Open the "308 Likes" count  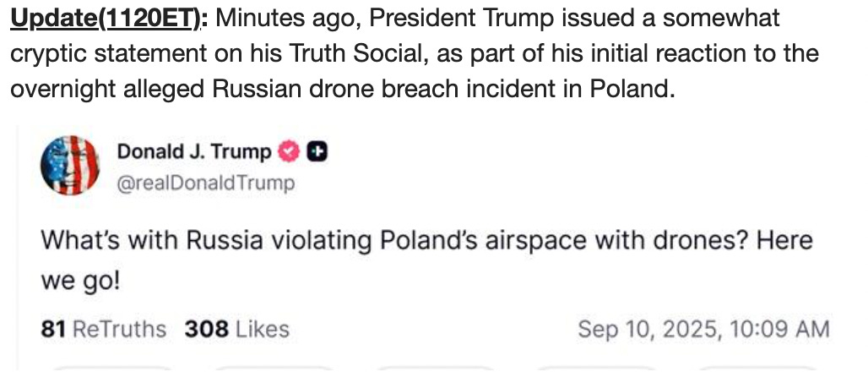237,329
